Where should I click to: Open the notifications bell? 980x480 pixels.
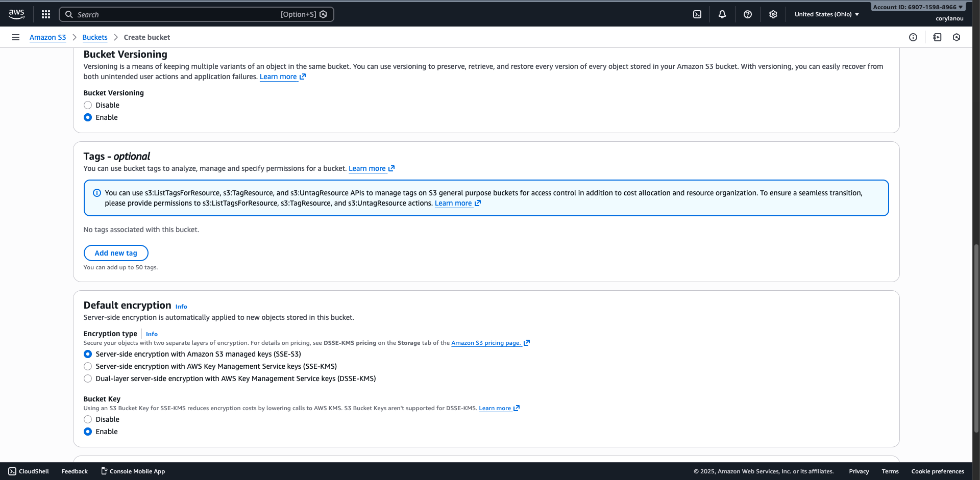click(722, 14)
